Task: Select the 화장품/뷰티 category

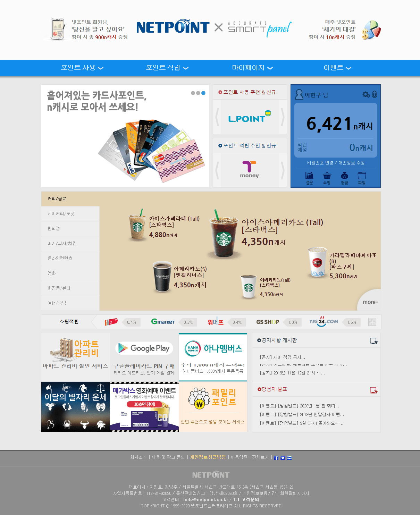Action: coord(70,288)
